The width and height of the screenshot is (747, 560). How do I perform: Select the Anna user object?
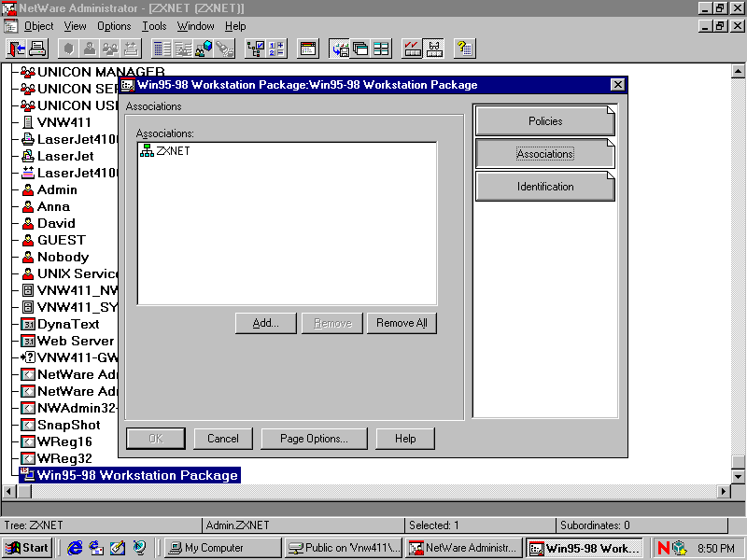coord(46,206)
